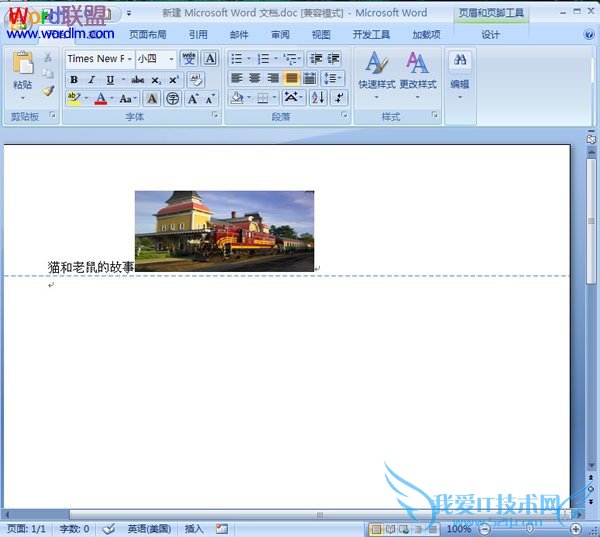Click the Insert mode (插入) status item
This screenshot has height=537, width=600.
pyautogui.click(x=194, y=529)
